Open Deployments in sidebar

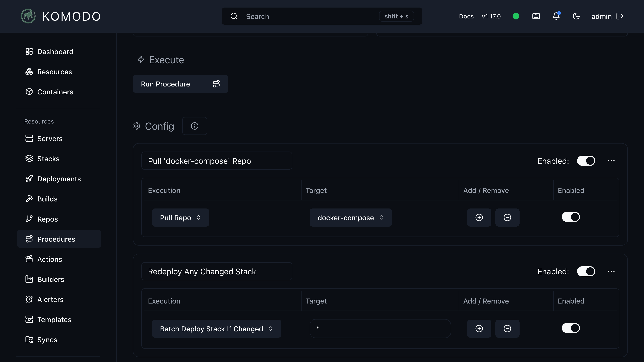59,179
